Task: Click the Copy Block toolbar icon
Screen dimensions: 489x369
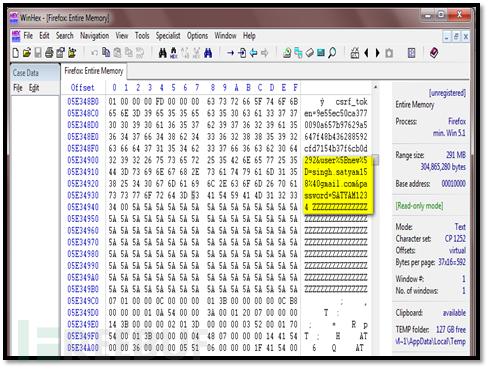Action: click(x=106, y=53)
